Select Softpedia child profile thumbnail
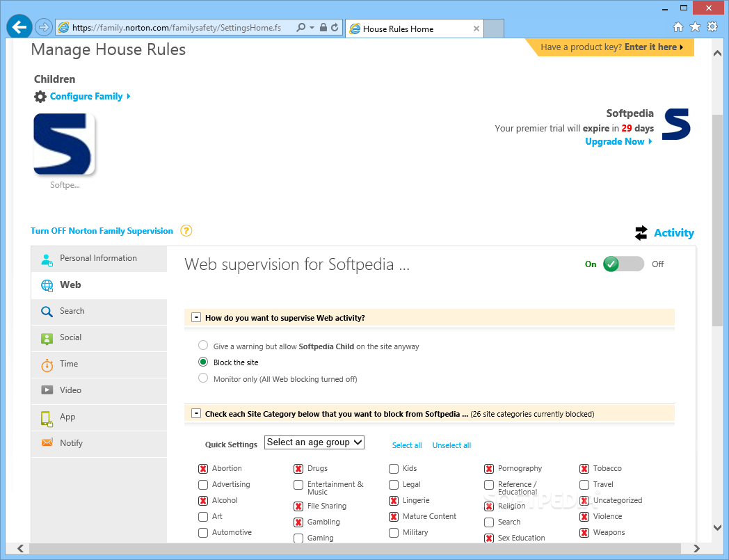Screen dimensions: 729x560 64,144
